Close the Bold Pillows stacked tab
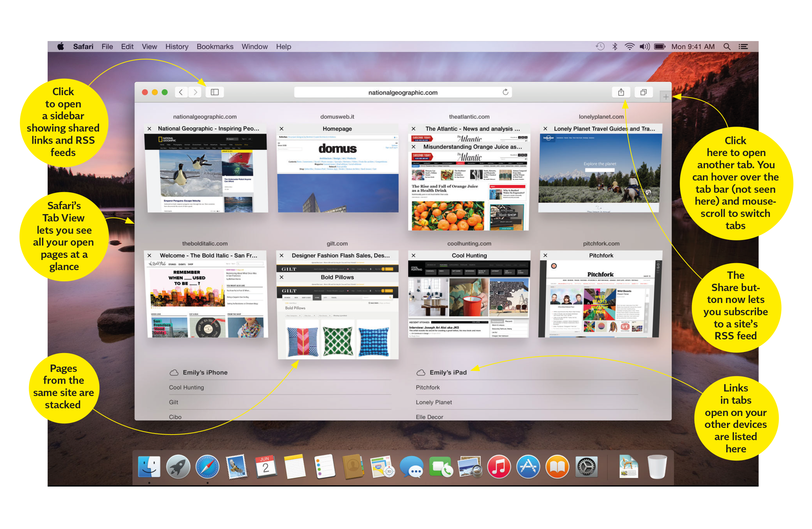The width and height of the screenshot is (812, 529). coord(281,277)
